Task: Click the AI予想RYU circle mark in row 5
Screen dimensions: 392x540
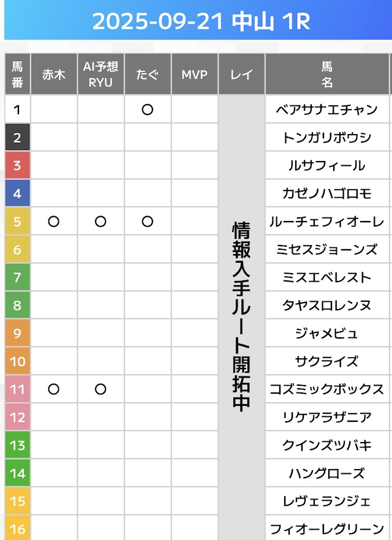Action: click(100, 222)
